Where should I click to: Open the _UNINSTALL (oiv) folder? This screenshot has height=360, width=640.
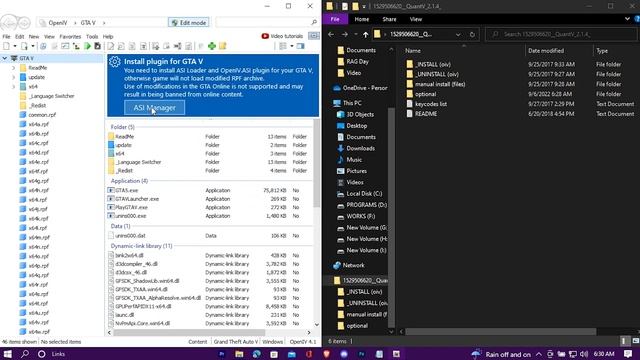tap(437, 74)
